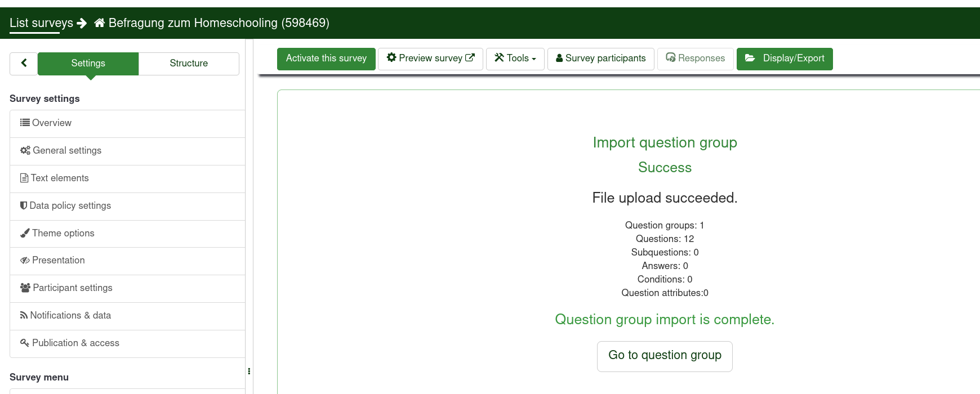Click the Participant settings group icon

[25, 288]
